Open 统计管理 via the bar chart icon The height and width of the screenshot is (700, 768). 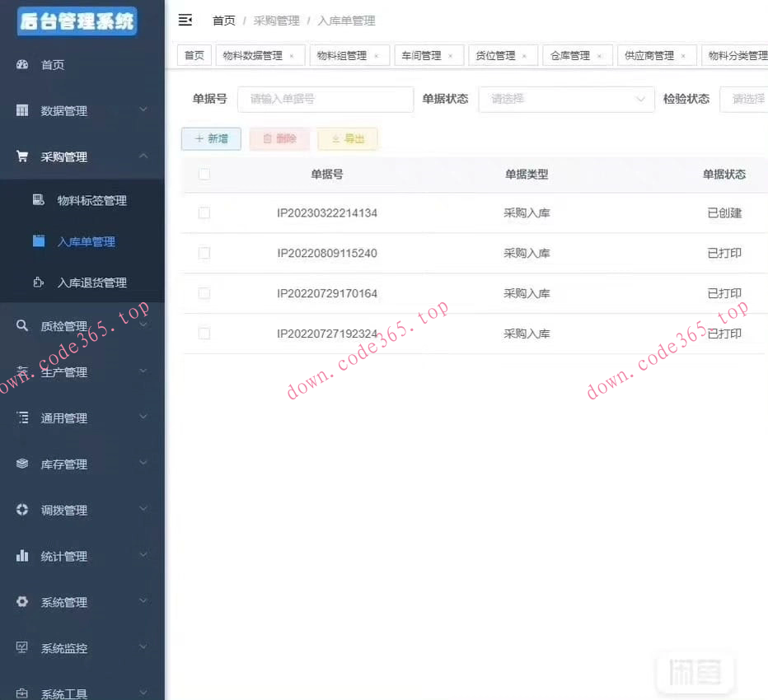point(21,556)
